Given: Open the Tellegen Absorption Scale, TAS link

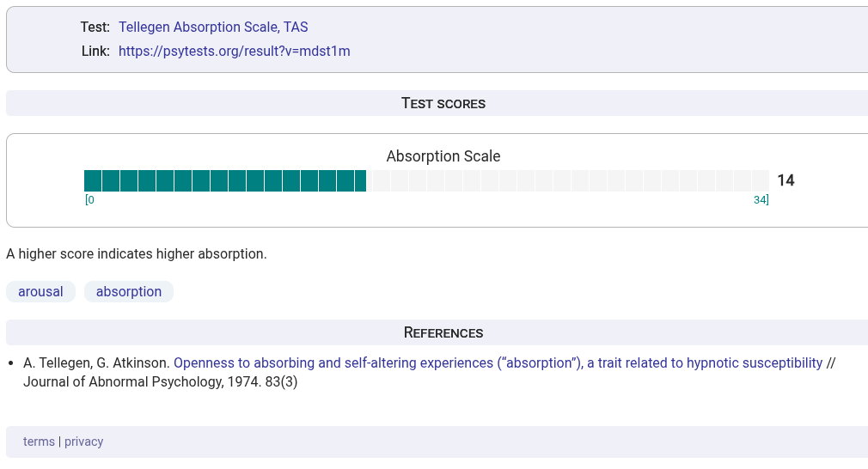Looking at the screenshot, I should [x=213, y=27].
